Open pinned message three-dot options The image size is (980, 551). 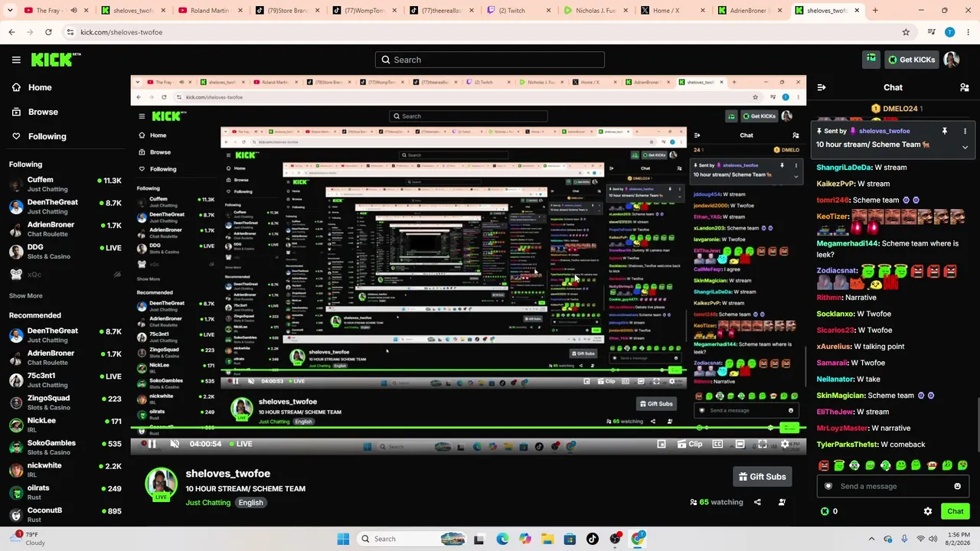(x=965, y=131)
